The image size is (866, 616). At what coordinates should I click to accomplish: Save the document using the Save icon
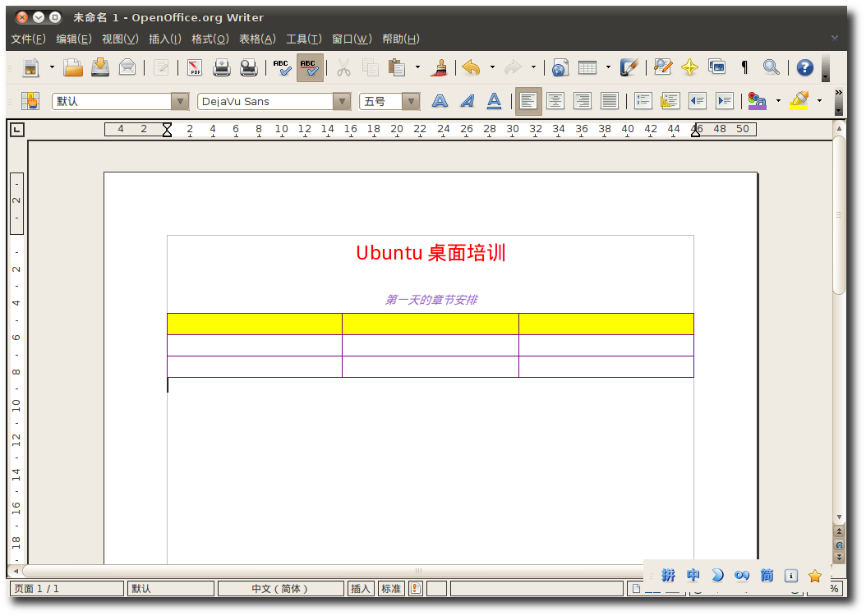point(100,68)
